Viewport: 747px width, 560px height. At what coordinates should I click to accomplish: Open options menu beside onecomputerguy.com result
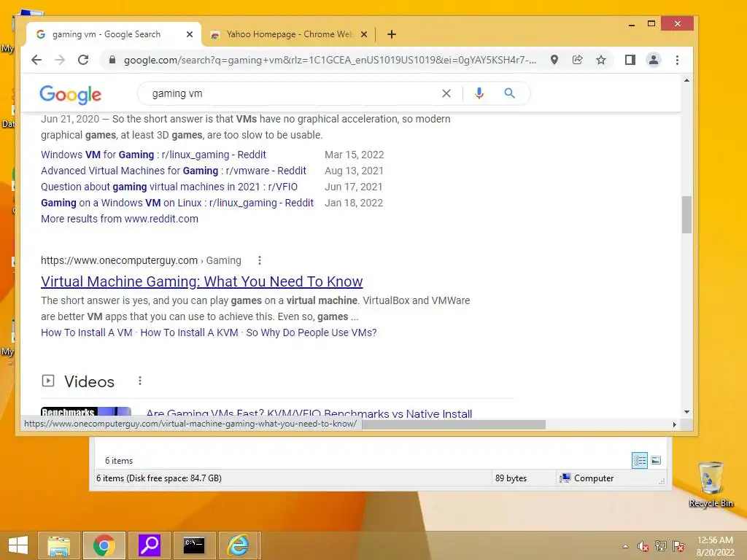coord(260,260)
